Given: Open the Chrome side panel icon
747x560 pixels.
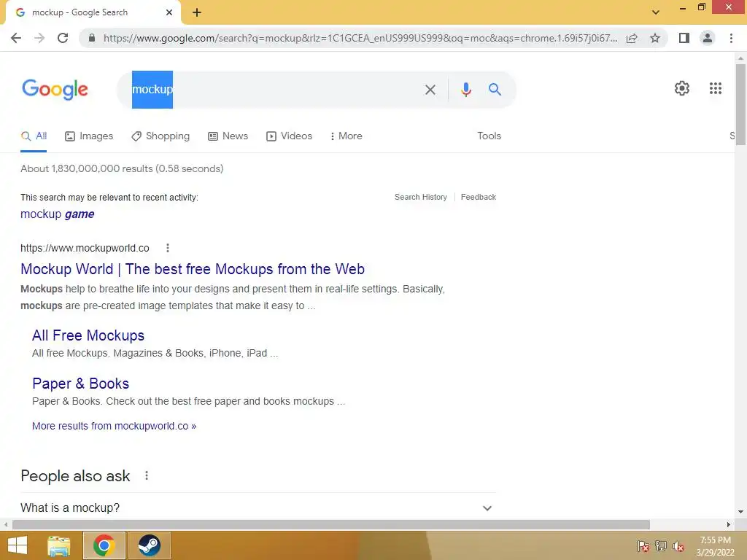Looking at the screenshot, I should point(684,38).
